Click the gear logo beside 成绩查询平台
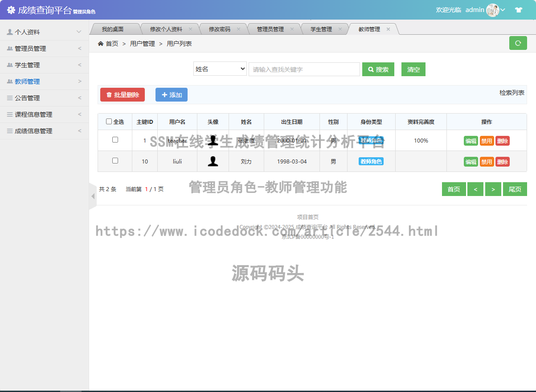This screenshot has width=536, height=392. coord(11,10)
